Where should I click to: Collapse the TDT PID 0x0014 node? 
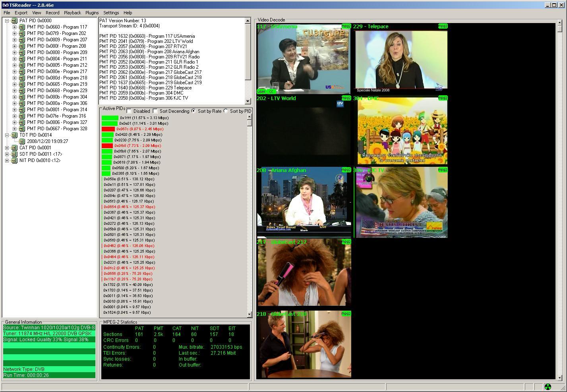tap(7, 135)
